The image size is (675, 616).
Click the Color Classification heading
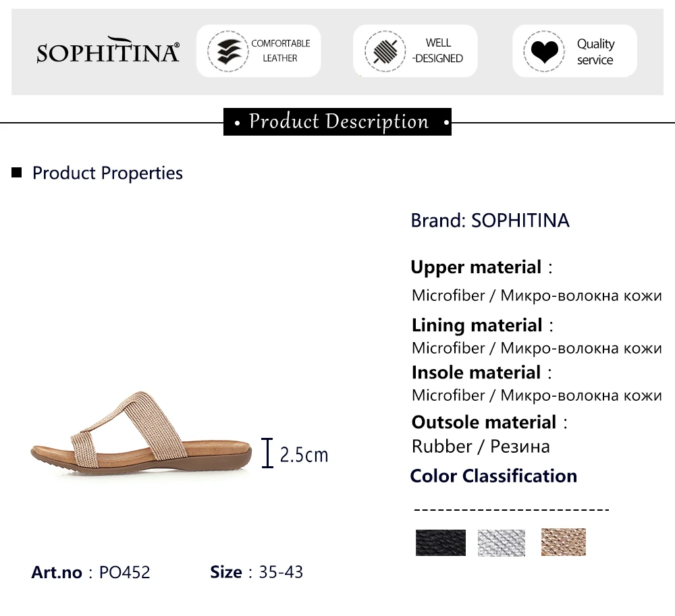[493, 476]
